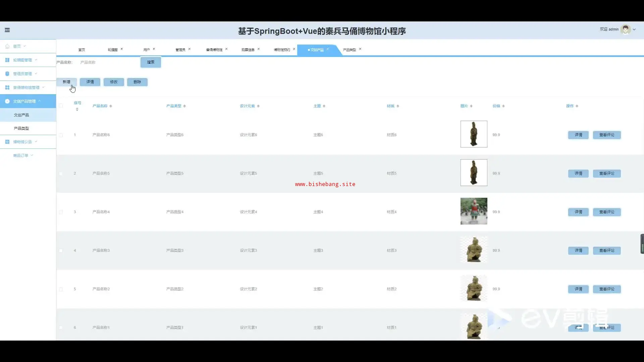This screenshot has height=362, width=644.
Task: Click the 新增 button
Action: pyautogui.click(x=66, y=82)
